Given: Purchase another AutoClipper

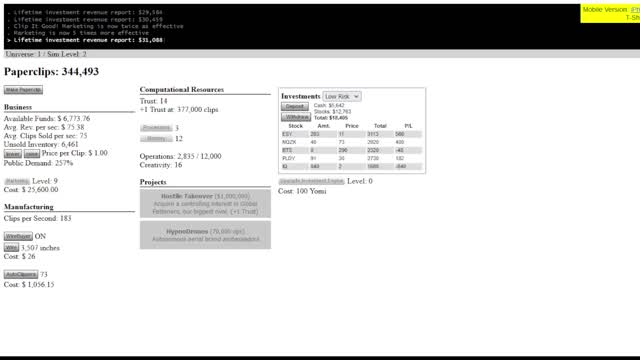Looking at the screenshot, I should pyautogui.click(x=21, y=274).
